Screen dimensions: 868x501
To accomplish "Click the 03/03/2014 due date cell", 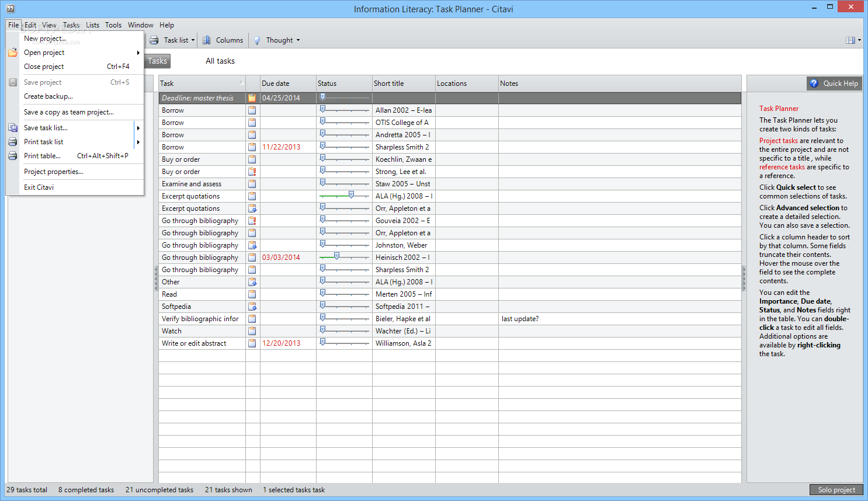I will click(288, 258).
